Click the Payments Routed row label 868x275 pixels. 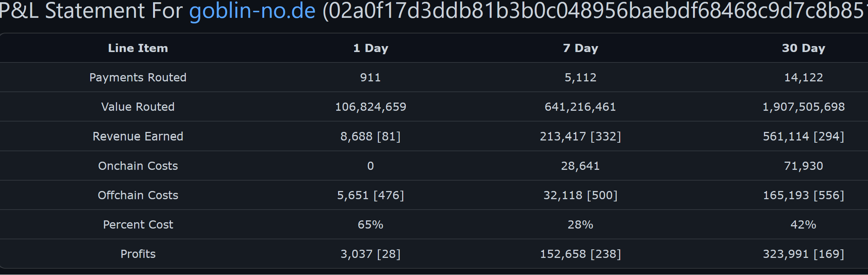click(138, 77)
